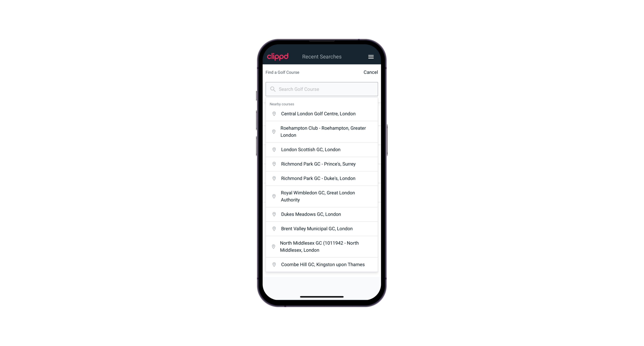
Task: Select Royal Wimbledon GC Great London Authority
Action: [322, 196]
